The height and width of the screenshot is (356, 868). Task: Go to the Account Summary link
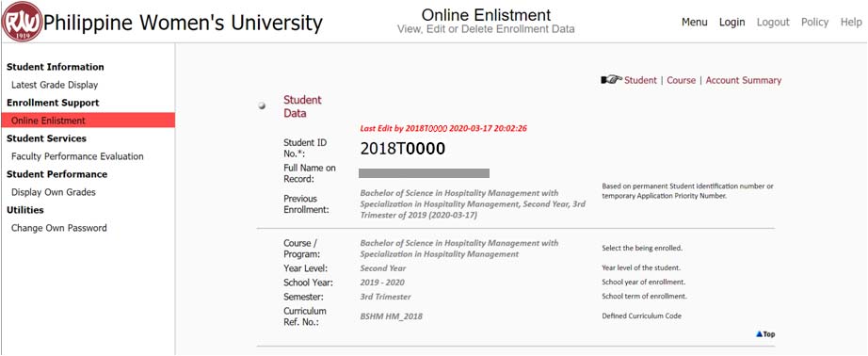pyautogui.click(x=744, y=80)
